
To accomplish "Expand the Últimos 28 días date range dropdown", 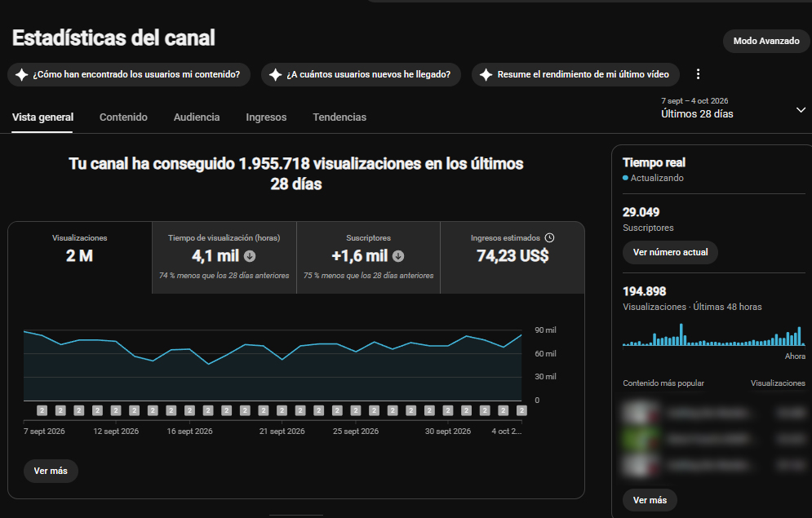I will (x=801, y=109).
